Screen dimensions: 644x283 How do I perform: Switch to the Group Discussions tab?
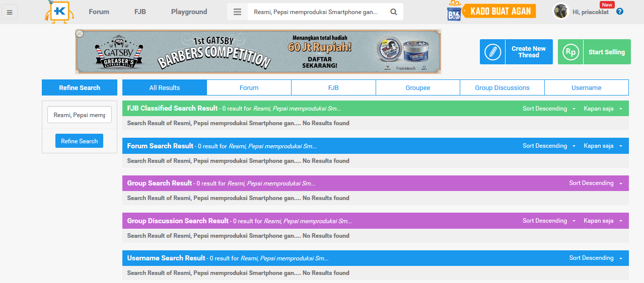(x=502, y=87)
